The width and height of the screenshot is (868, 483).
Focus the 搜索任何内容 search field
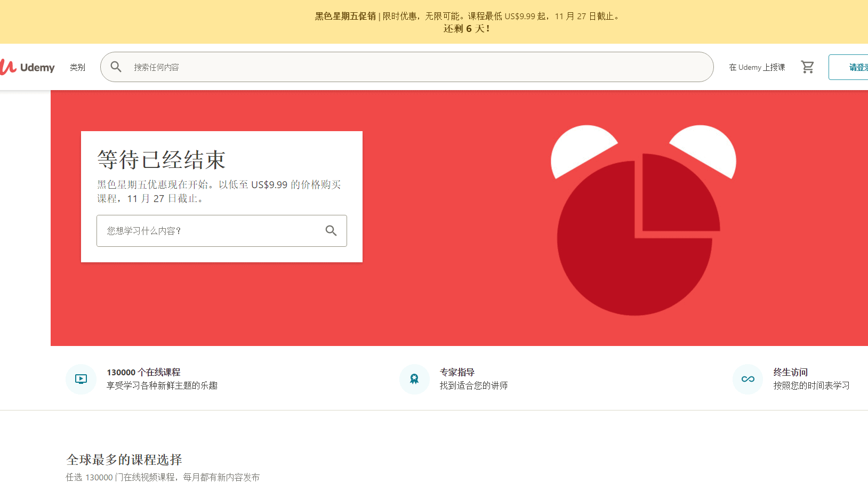[x=407, y=67]
